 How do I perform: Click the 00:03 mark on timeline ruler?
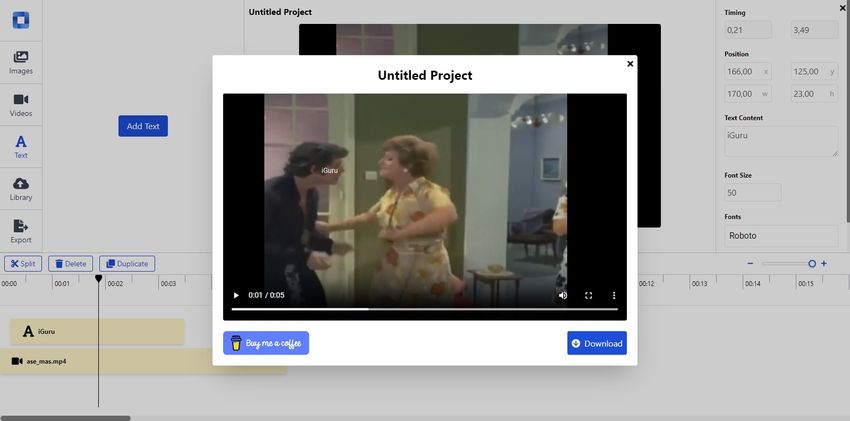tap(168, 283)
